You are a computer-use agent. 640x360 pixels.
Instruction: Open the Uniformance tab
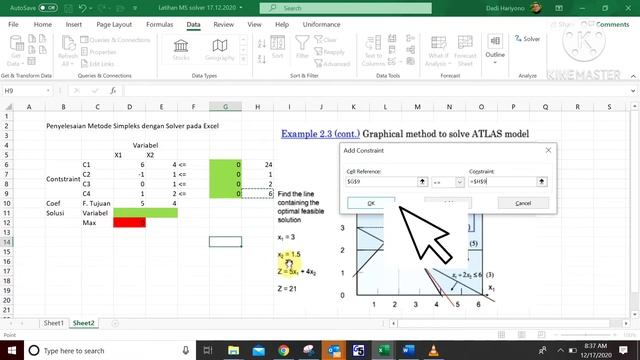click(321, 24)
